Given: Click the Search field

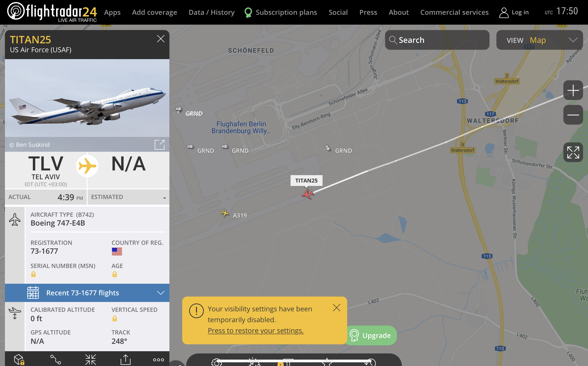Looking at the screenshot, I should tap(437, 40).
